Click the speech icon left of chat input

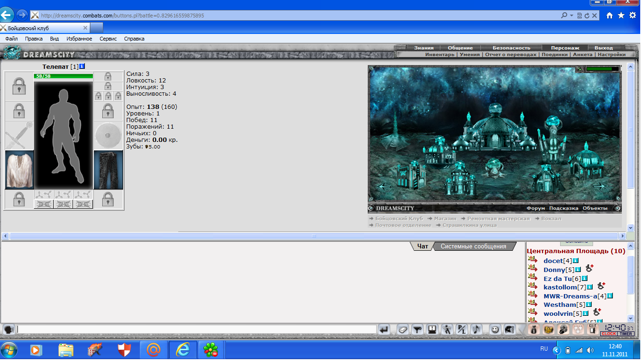8,329
